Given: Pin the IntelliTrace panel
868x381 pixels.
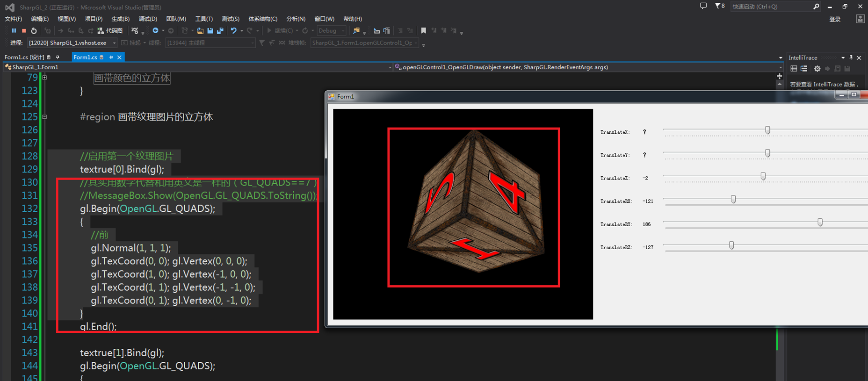Looking at the screenshot, I should 851,58.
